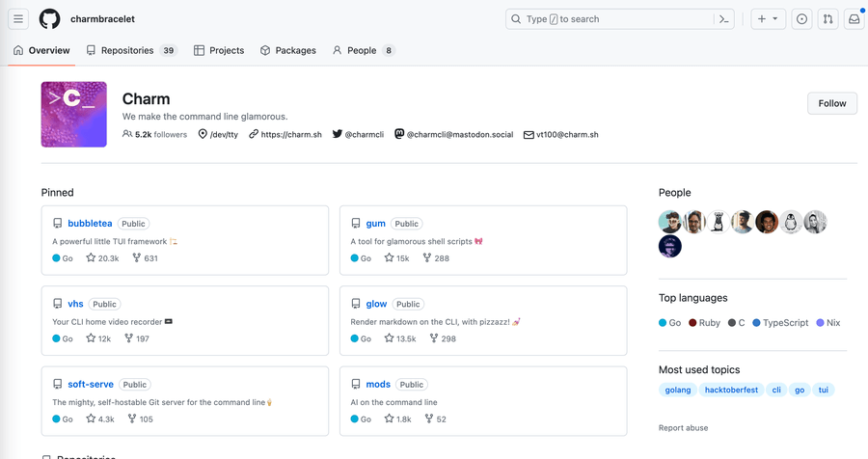View mods's 1.8k stars
This screenshot has width=868, height=459.
pos(398,419)
